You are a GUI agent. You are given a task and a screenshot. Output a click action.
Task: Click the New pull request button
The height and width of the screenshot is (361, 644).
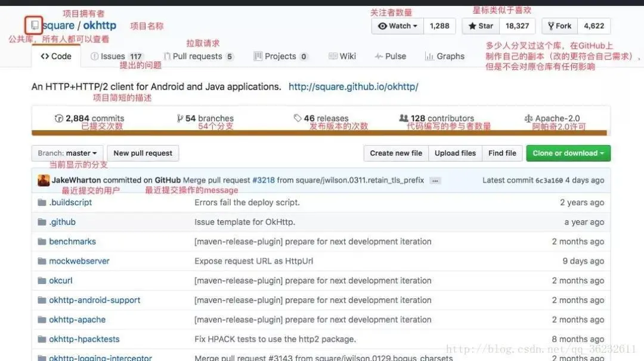click(x=143, y=153)
